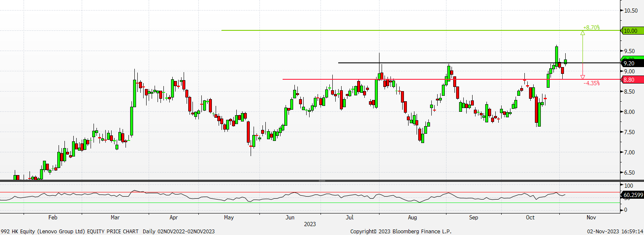Click the Oct label on time axis
The image size is (644, 235).
(x=530, y=218)
